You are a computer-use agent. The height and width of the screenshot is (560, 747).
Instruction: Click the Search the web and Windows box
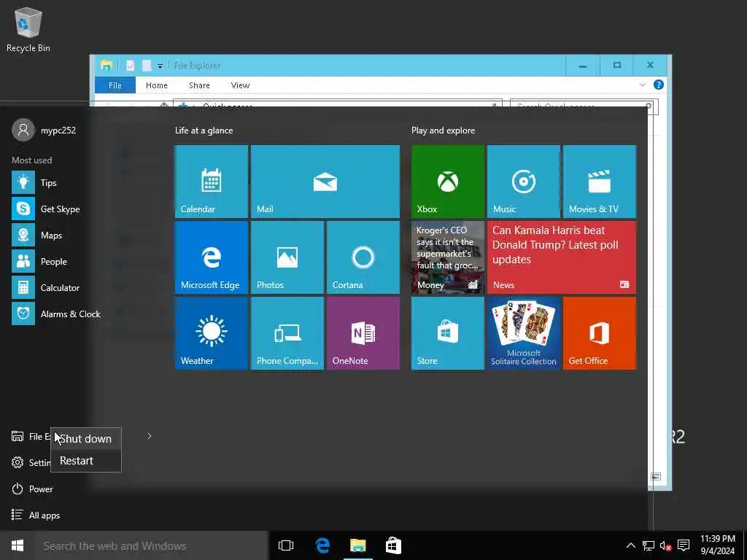point(152,545)
